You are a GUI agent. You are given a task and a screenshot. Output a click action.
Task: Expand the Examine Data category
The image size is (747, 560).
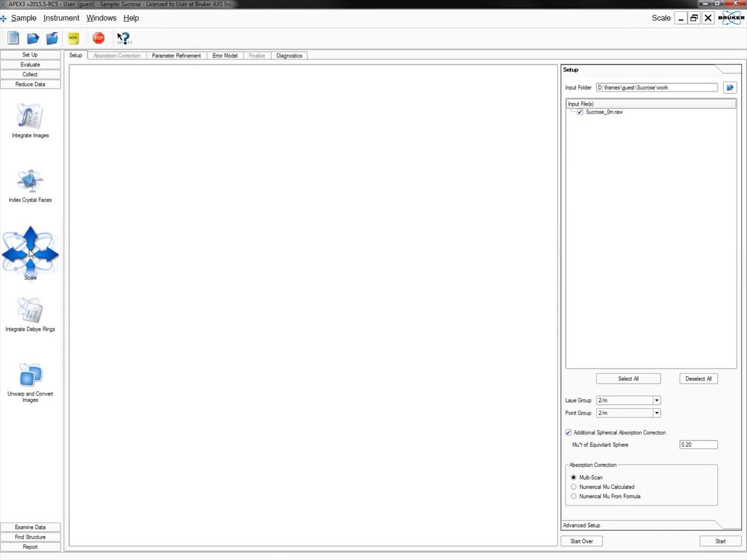pyautogui.click(x=30, y=527)
